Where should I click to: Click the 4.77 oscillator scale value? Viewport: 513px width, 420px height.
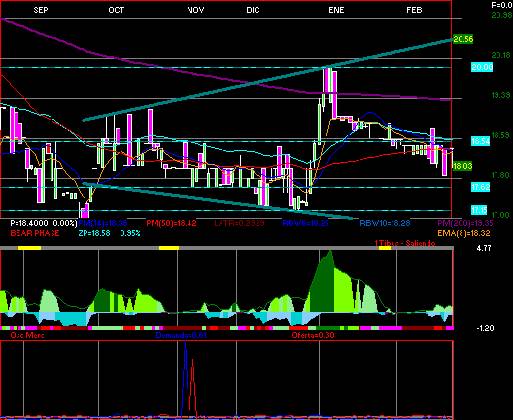[484, 248]
